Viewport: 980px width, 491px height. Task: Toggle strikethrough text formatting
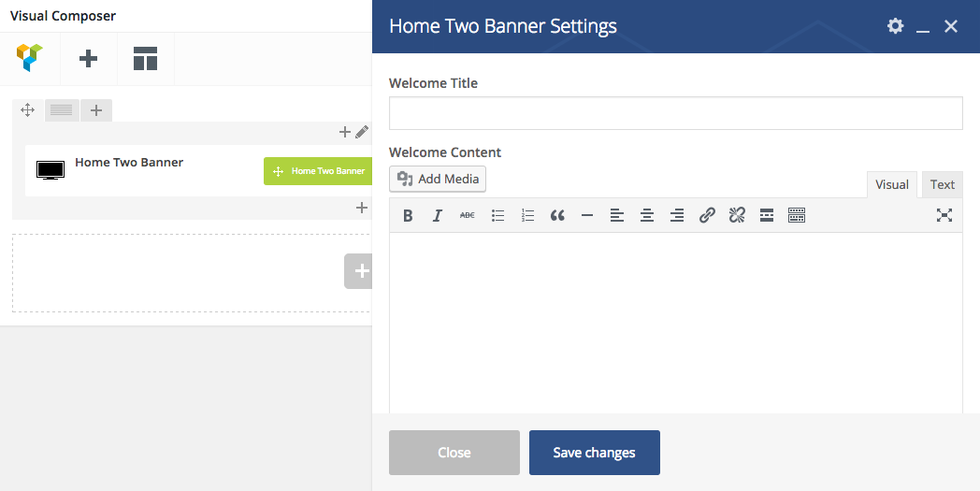coord(467,216)
